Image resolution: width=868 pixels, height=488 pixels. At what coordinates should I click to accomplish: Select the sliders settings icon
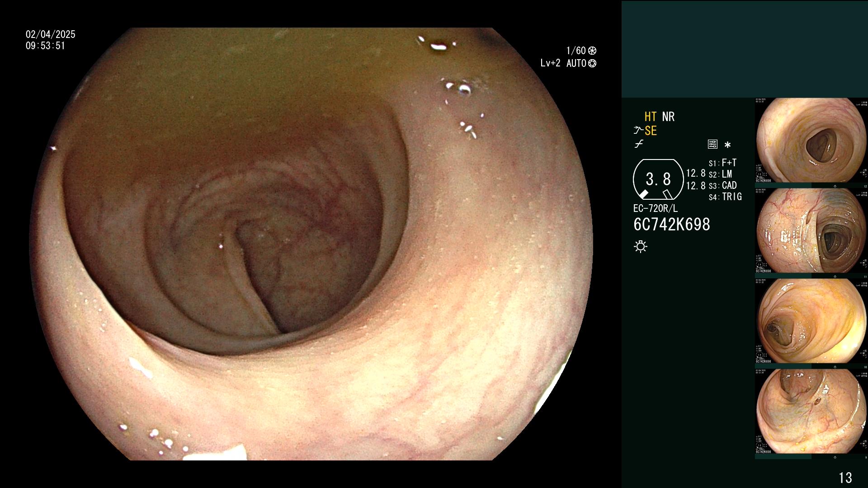point(712,144)
